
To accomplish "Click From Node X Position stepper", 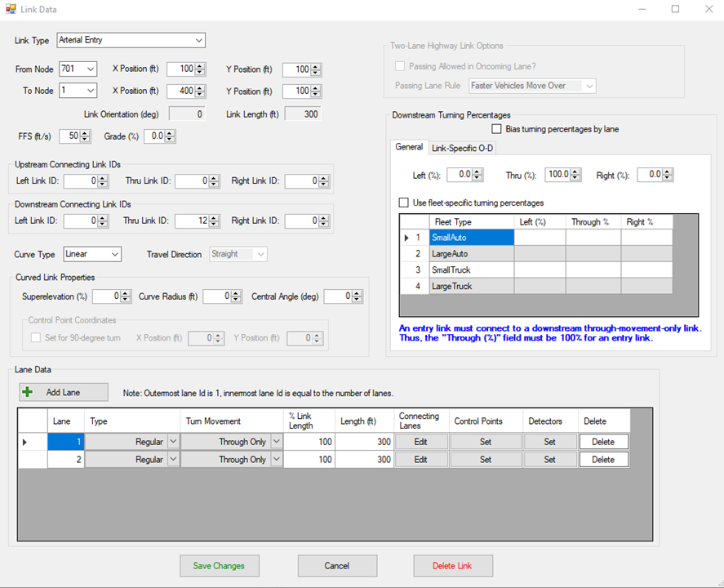I will click(200, 69).
